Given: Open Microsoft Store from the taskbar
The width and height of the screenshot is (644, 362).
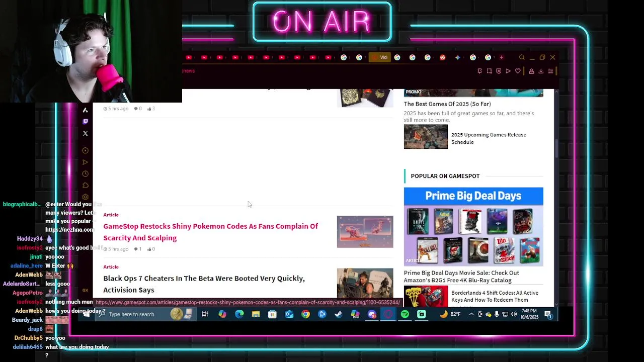Looking at the screenshot, I should 272,314.
